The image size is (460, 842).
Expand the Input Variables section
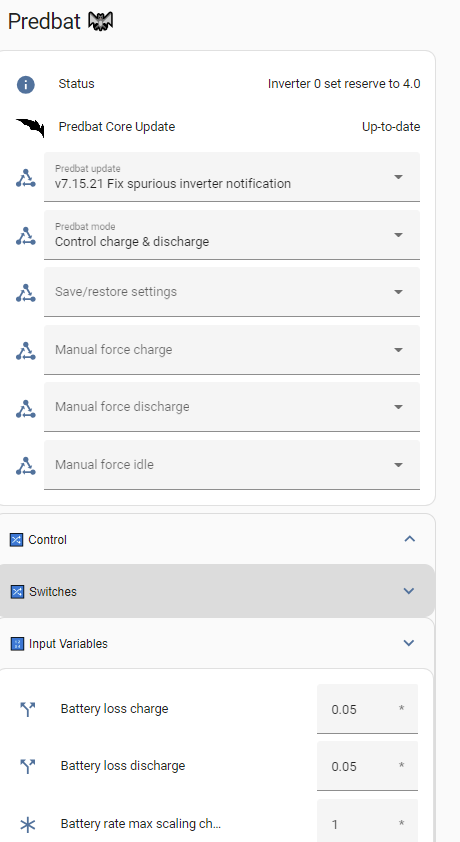click(217, 643)
